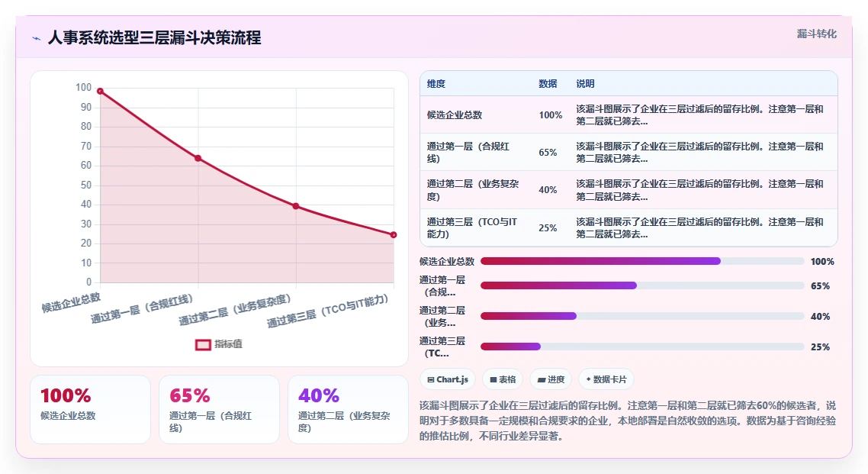This screenshot has height=474, width=868.
Task: Click the chart data point at 65
Action: (x=198, y=158)
